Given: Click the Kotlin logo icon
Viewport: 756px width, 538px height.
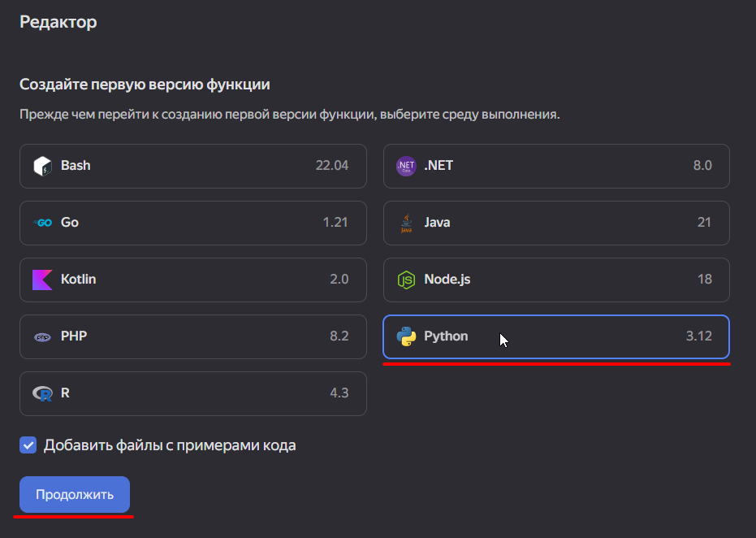Looking at the screenshot, I should pyautogui.click(x=42, y=280).
